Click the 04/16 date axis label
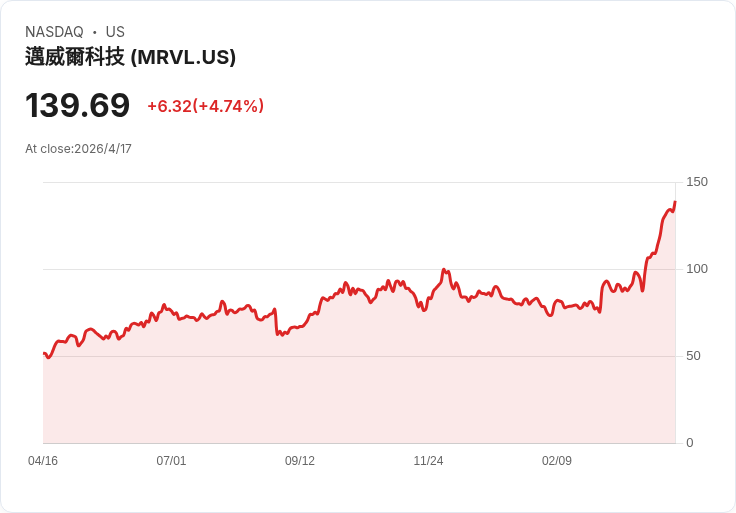 pos(43,460)
